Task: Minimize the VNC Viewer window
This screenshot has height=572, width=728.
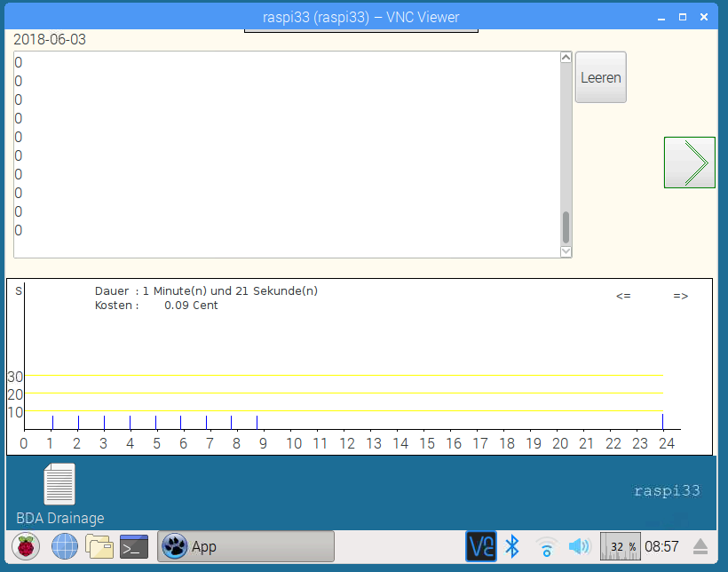Action: pyautogui.click(x=661, y=18)
